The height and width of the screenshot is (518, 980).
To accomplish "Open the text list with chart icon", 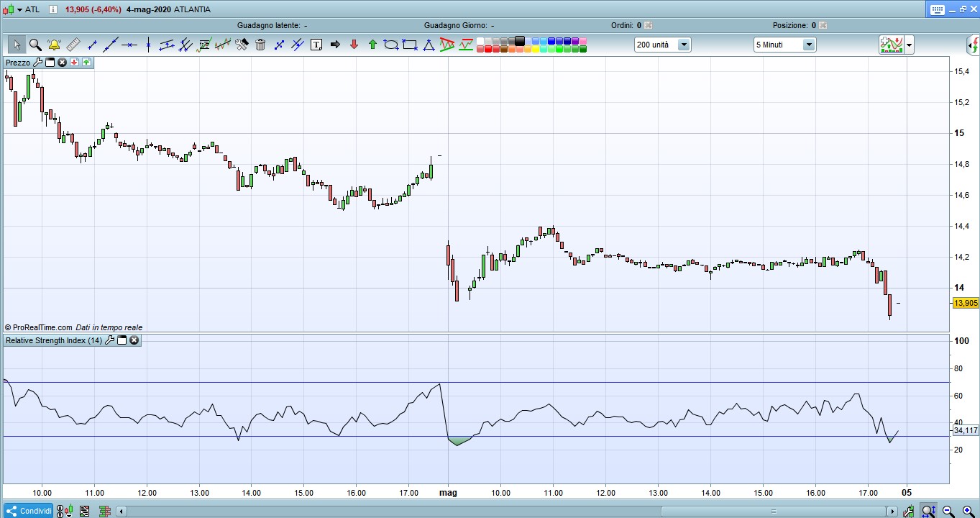I will [204, 45].
